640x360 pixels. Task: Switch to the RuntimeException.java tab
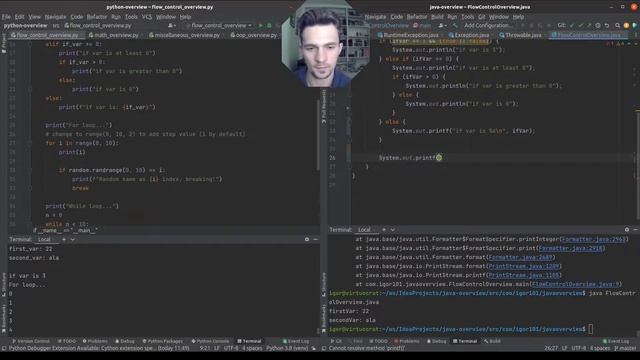(408, 35)
